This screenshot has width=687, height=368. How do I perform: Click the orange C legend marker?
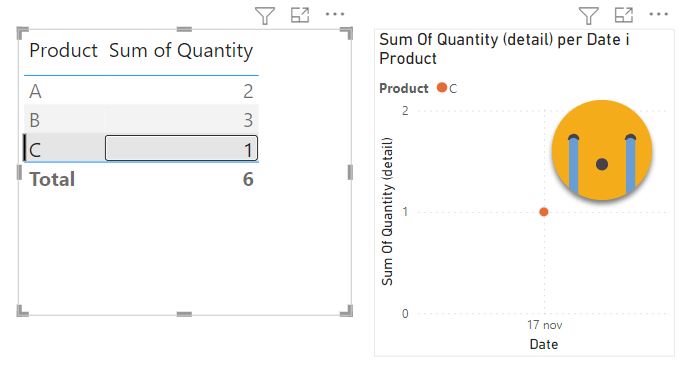442,88
